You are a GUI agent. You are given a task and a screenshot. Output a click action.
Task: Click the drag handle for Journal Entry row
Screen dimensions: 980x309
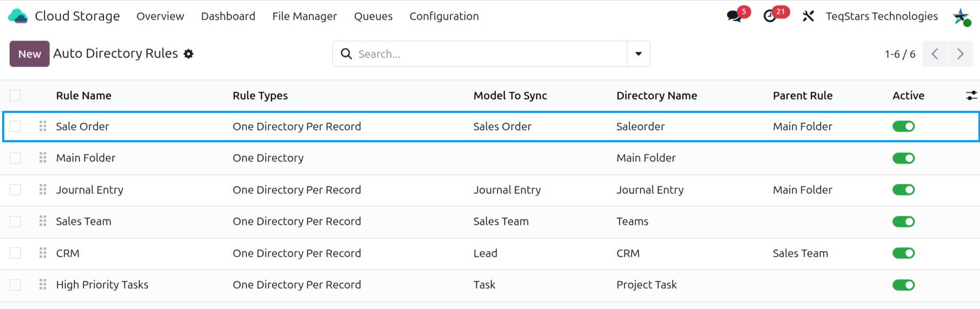point(43,190)
